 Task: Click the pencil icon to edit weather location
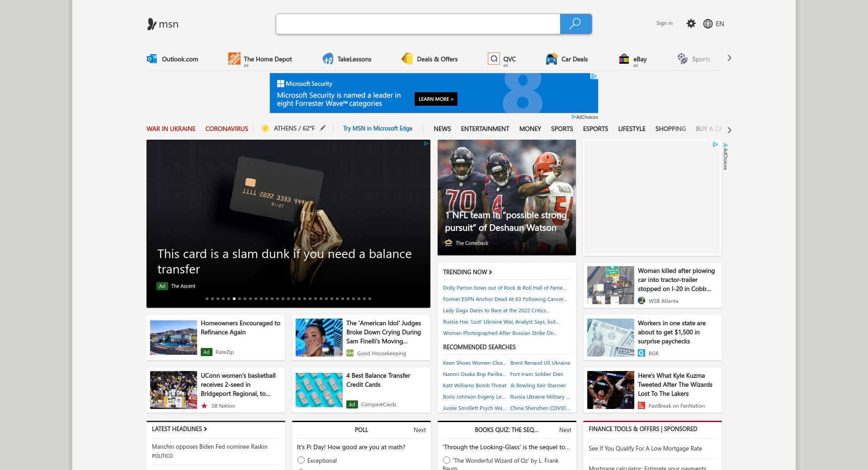tap(323, 128)
